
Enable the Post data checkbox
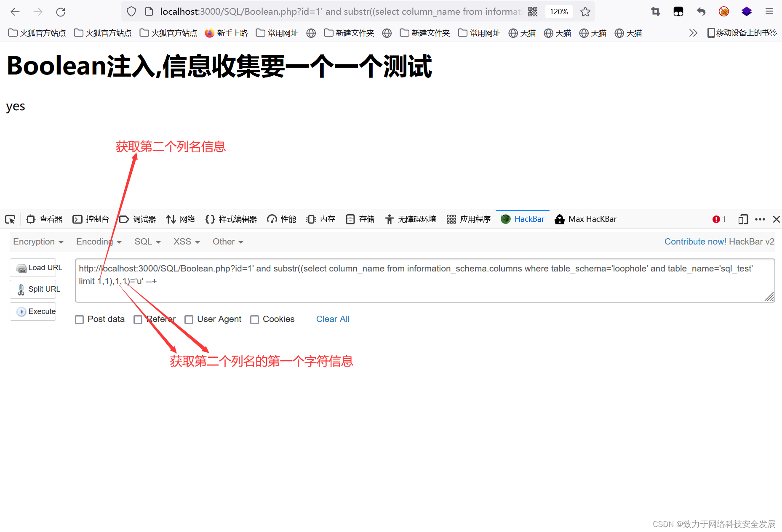[79, 320]
